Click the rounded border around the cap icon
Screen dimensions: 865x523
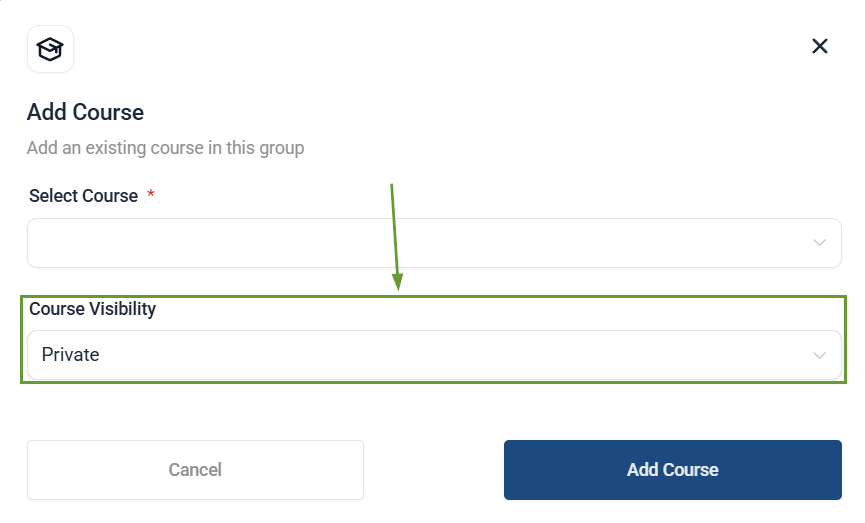[x=29, y=49]
